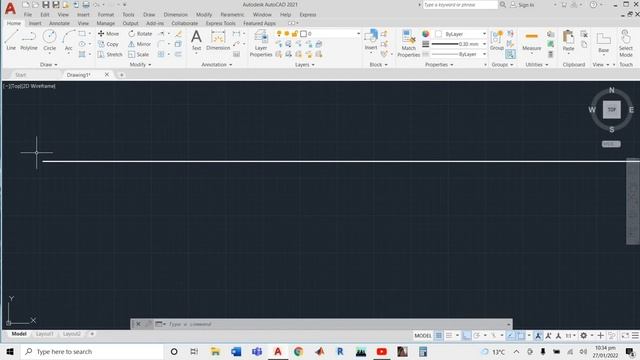This screenshot has width=640, height=360.
Task: Toggle annotation objects visibility in status bar
Action: [538, 336]
